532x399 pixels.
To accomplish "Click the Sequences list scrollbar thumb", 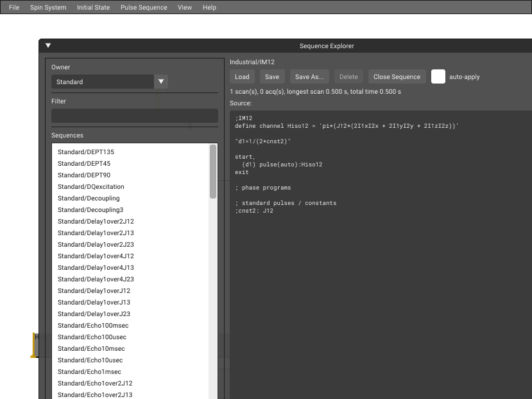I will [213, 172].
